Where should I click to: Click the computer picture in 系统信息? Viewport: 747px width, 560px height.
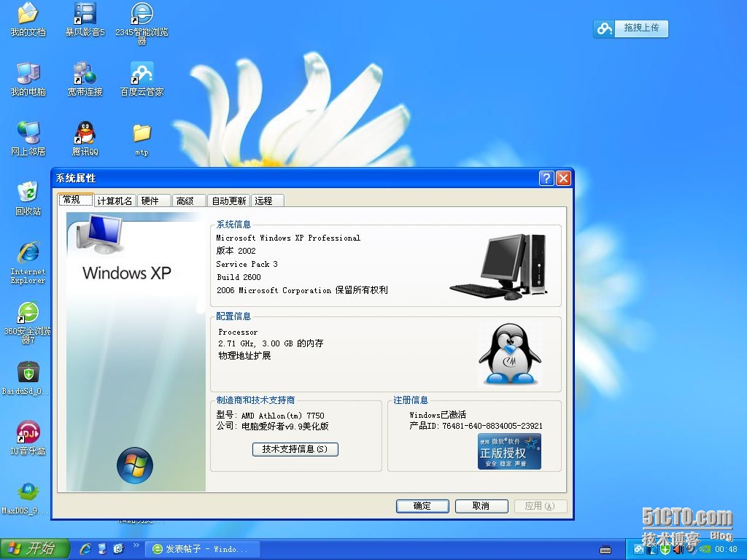pos(499,267)
